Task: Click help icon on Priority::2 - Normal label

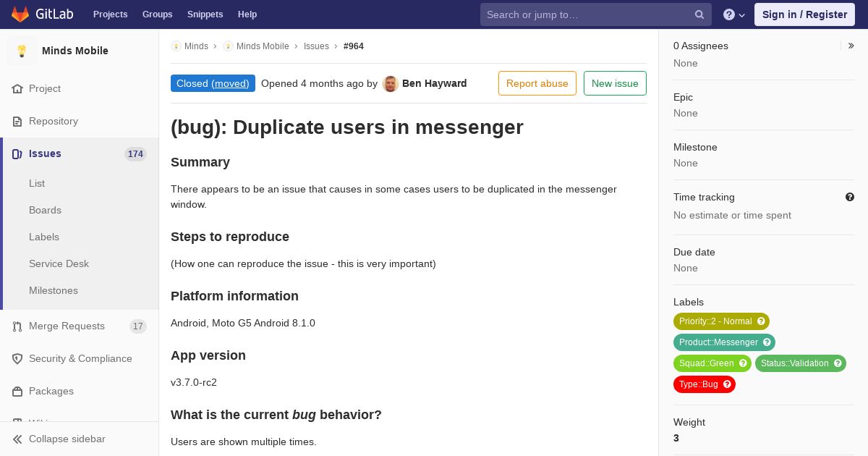Action: coord(761,321)
